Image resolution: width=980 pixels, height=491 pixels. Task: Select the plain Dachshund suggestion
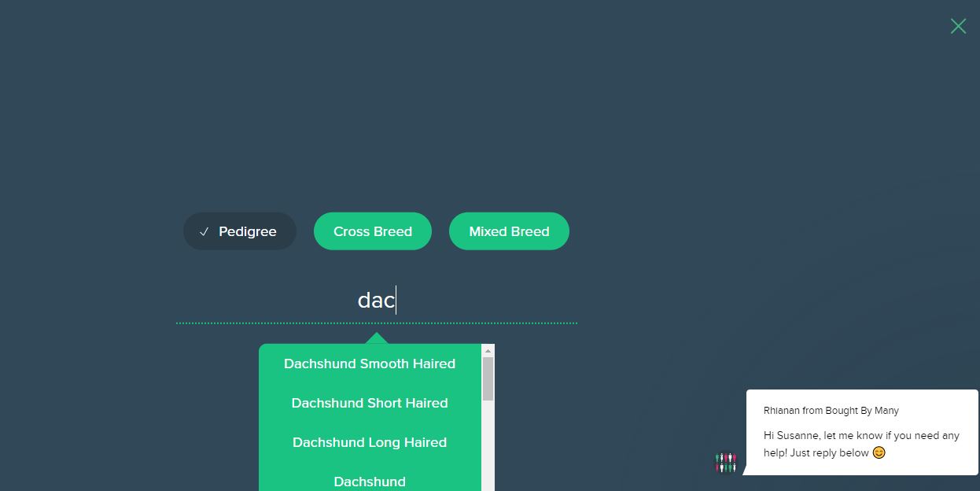[x=370, y=481]
